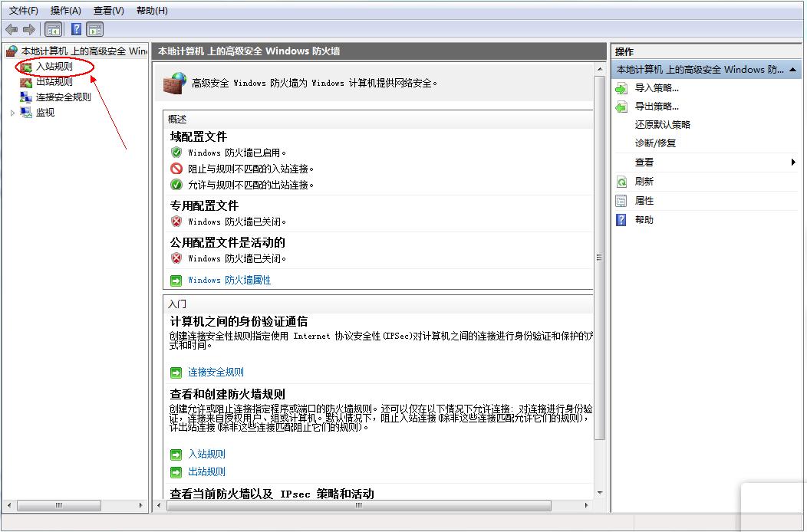Click the Forward arrow toolbar icon
Viewport: 807px width, 532px height.
(x=29, y=29)
